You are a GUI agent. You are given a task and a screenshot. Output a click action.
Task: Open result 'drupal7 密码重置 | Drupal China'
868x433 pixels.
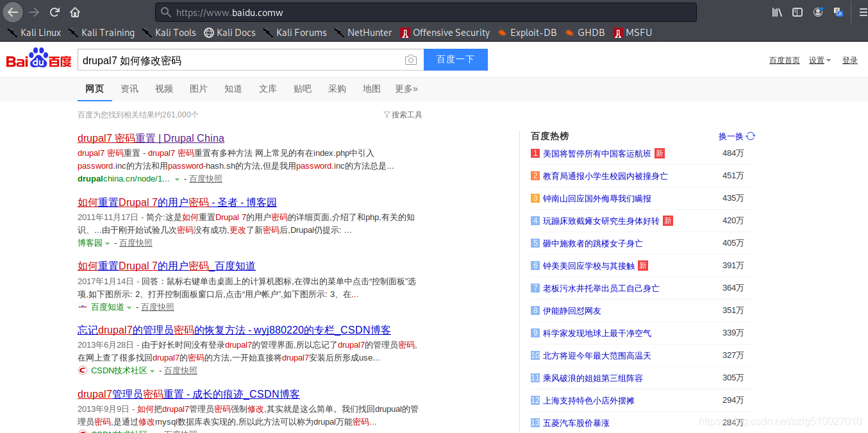(x=151, y=138)
